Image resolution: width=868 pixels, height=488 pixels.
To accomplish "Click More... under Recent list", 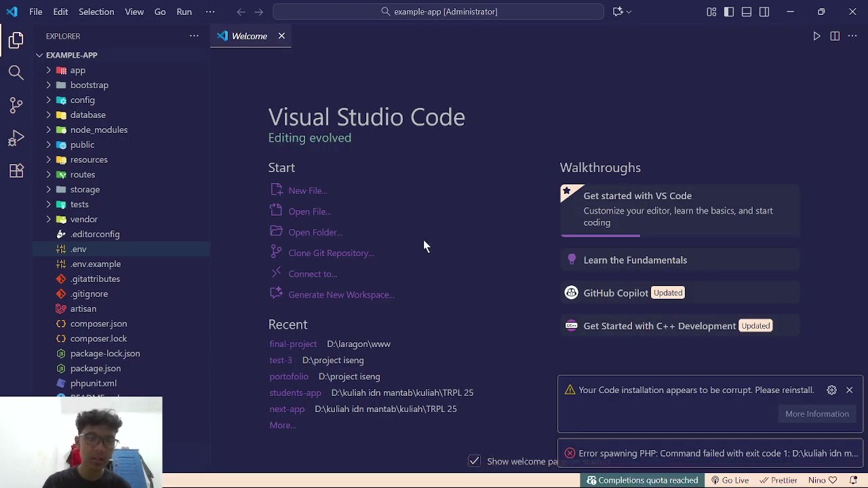I will pyautogui.click(x=283, y=425).
